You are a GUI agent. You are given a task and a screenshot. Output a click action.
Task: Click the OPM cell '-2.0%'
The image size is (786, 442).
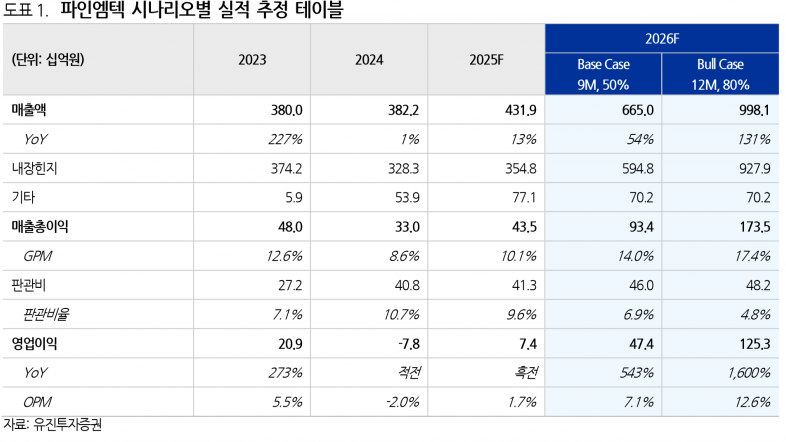click(x=403, y=402)
